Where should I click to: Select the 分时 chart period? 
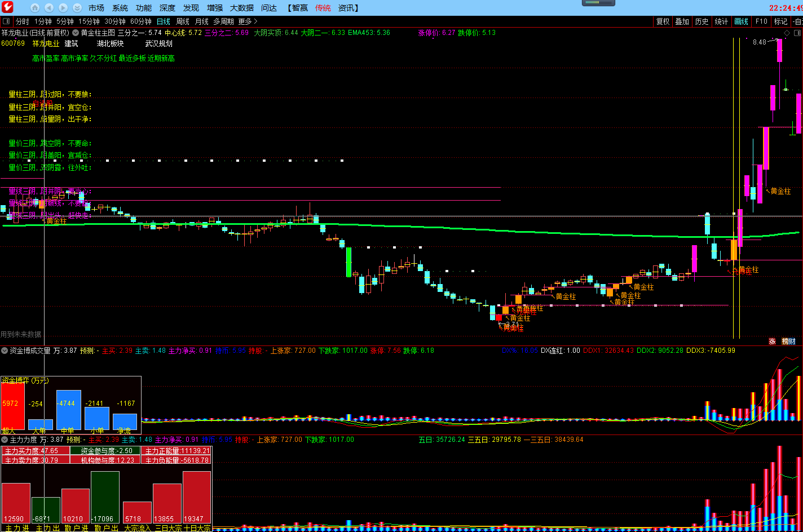pos(22,21)
